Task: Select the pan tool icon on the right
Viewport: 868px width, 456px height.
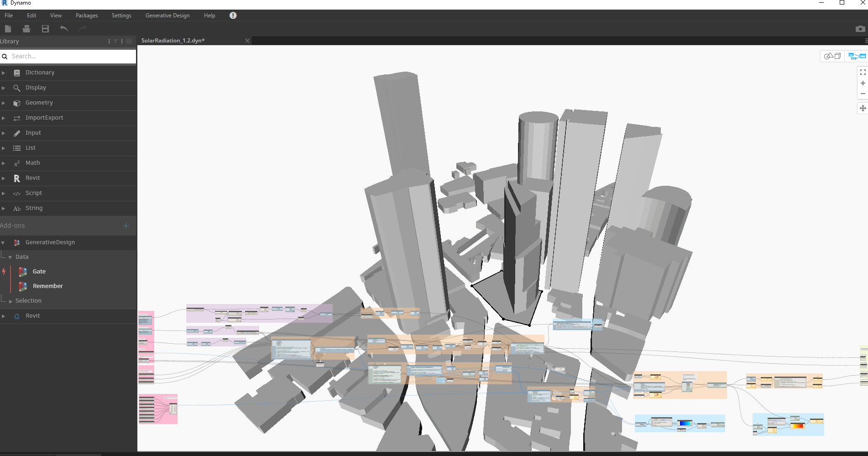Action: pyautogui.click(x=862, y=108)
